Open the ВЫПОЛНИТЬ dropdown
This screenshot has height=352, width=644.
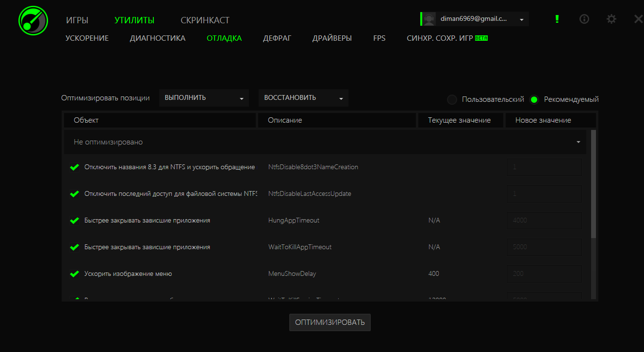(x=204, y=98)
